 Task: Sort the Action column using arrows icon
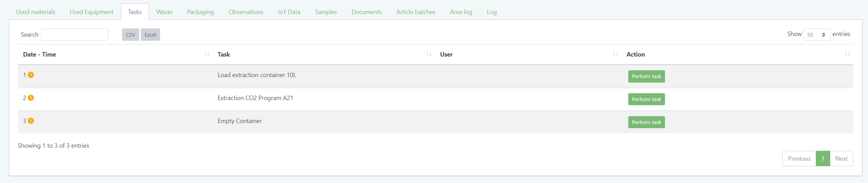pyautogui.click(x=847, y=54)
